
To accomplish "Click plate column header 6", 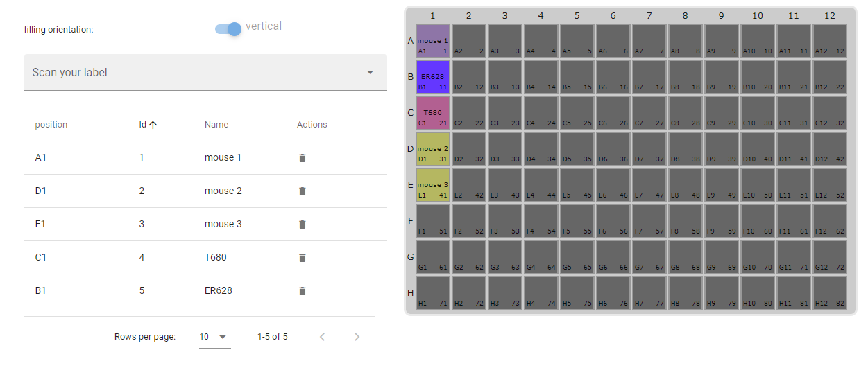I will point(613,15).
